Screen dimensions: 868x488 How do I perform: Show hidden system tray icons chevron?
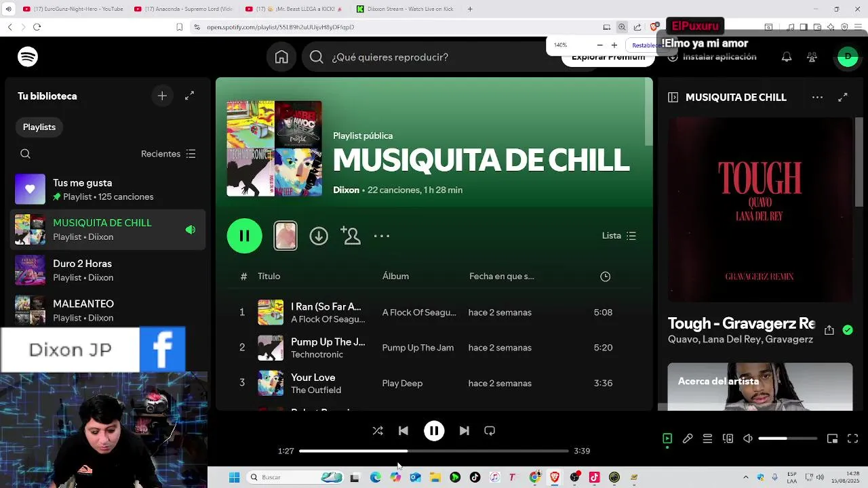746,477
